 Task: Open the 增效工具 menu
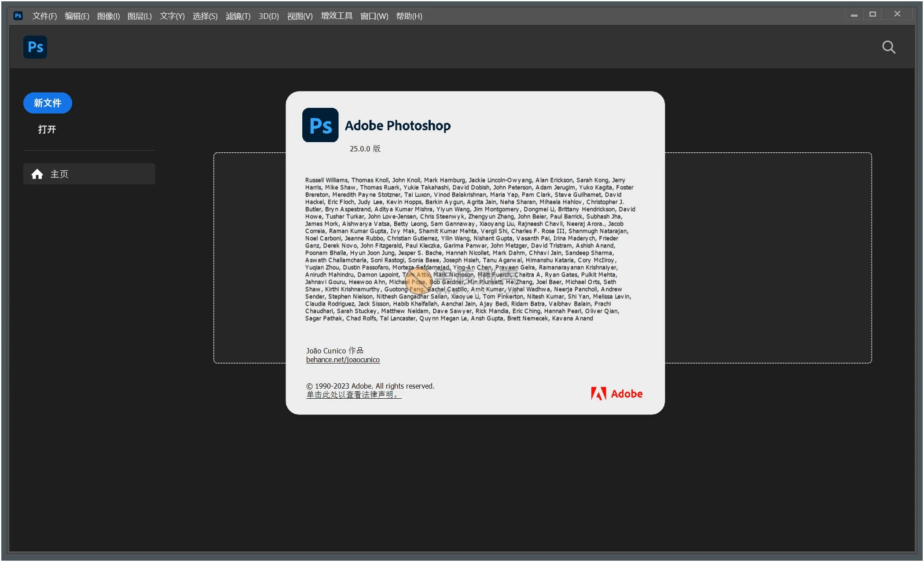(x=336, y=16)
